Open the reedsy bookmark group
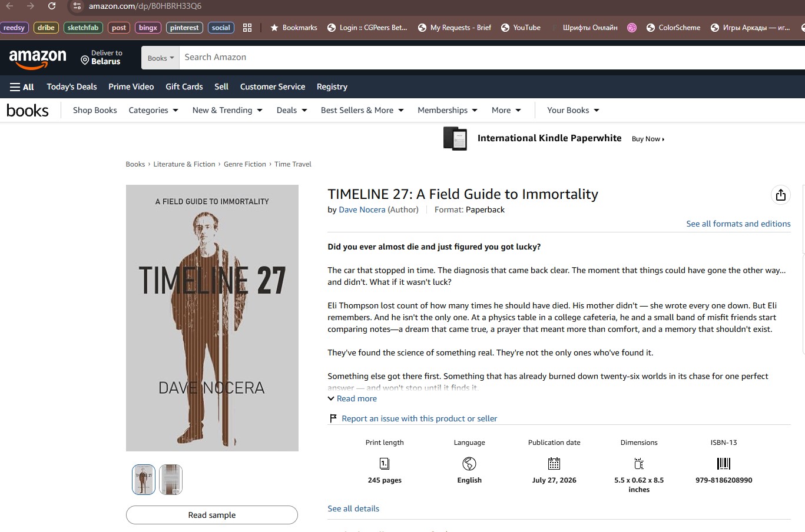The width and height of the screenshot is (805, 532). pyautogui.click(x=14, y=28)
